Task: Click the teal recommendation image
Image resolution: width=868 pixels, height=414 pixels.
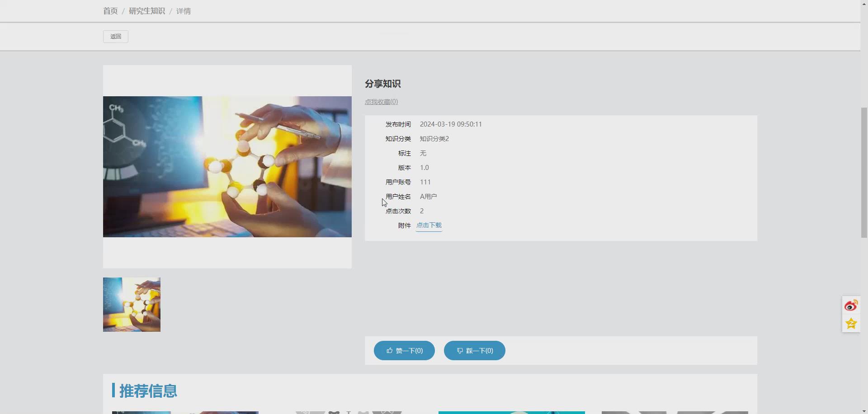Action: (x=511, y=412)
